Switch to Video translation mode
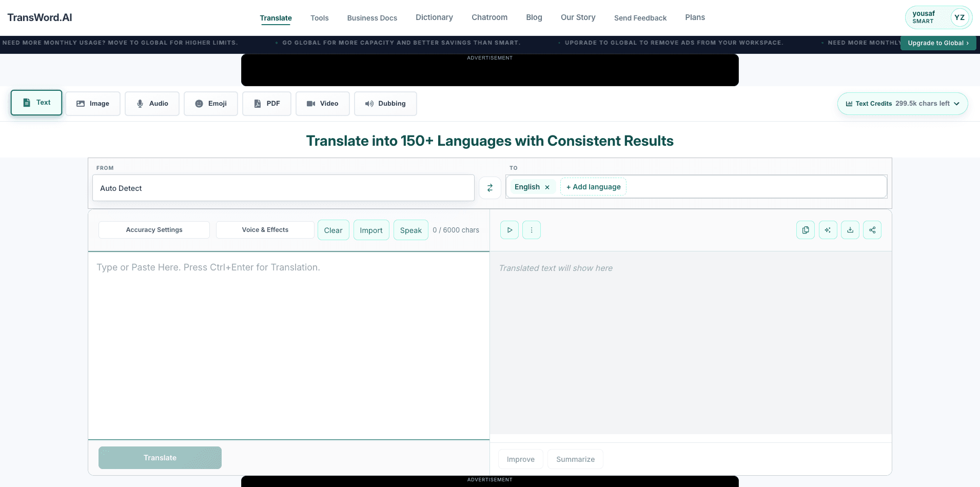Viewport: 980px width, 487px height. (323, 104)
